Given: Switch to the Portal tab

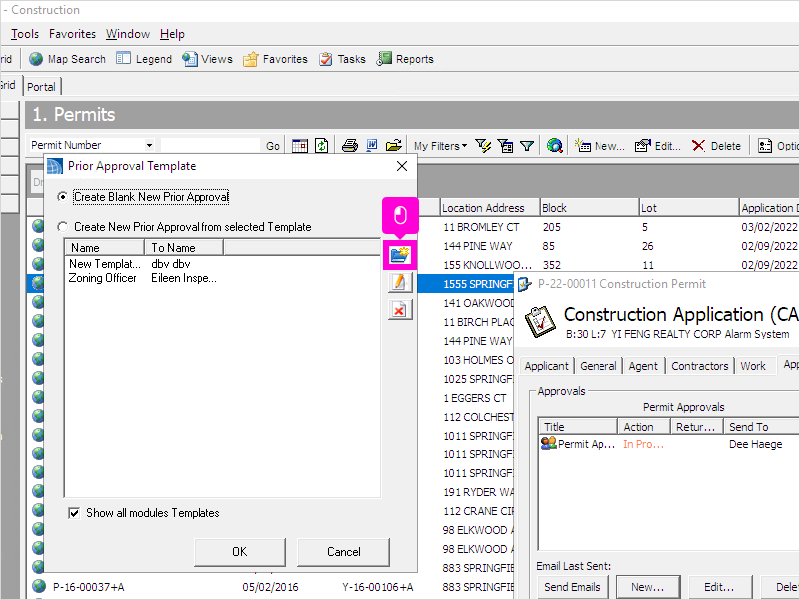Looking at the screenshot, I should tap(41, 87).
